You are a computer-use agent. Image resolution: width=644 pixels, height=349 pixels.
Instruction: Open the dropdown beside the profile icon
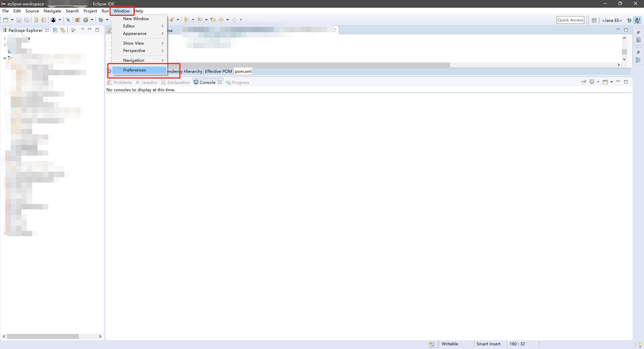[60, 20]
